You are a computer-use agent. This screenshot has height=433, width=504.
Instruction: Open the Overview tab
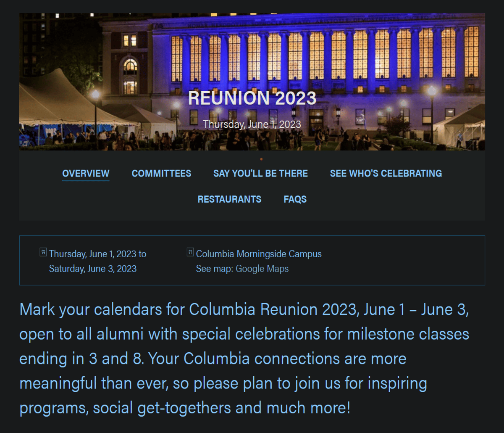86,174
